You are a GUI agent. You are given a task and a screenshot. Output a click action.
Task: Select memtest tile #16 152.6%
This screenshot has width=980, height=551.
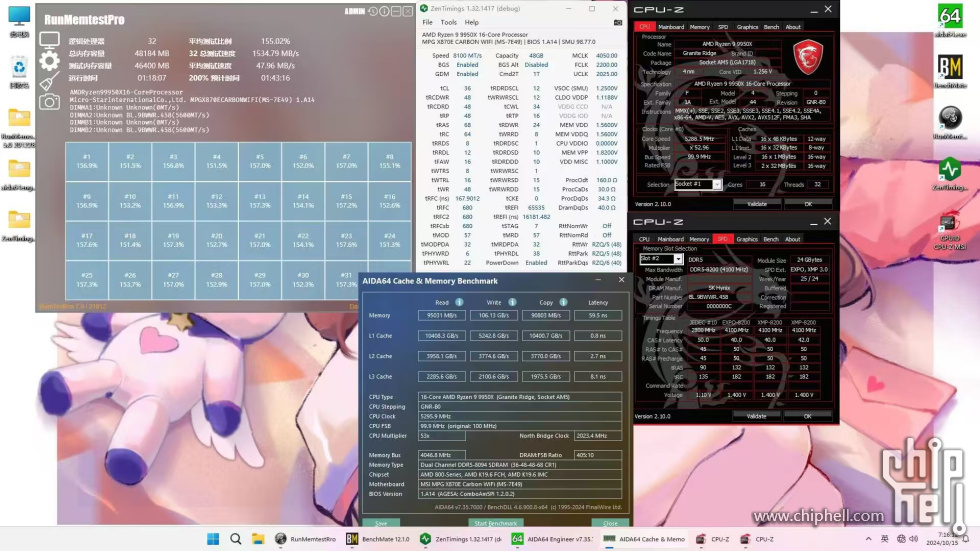tap(389, 201)
